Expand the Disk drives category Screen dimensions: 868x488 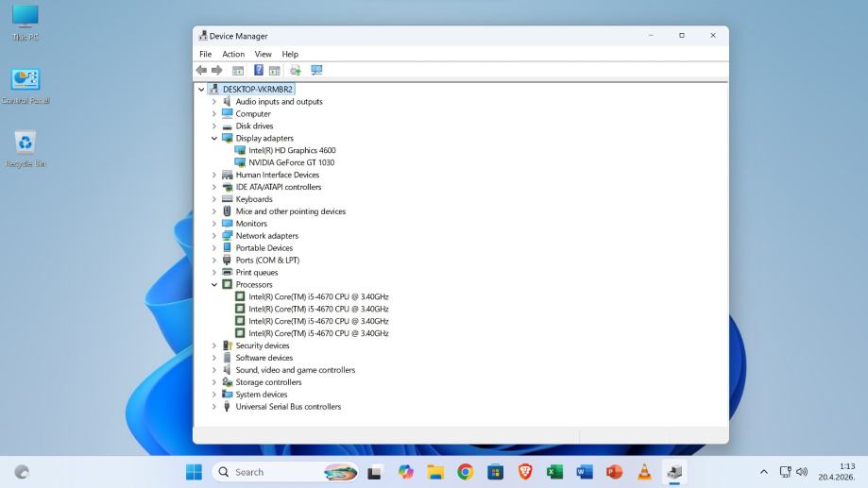coord(214,126)
